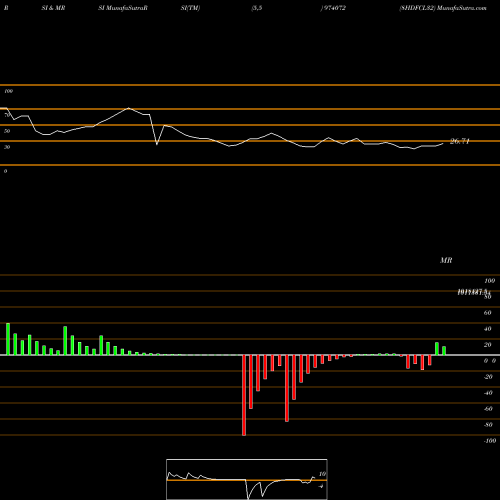The height and width of the screenshot is (500, 500).
Task: Click the RSI value label 26.71
Action: click(x=460, y=141)
